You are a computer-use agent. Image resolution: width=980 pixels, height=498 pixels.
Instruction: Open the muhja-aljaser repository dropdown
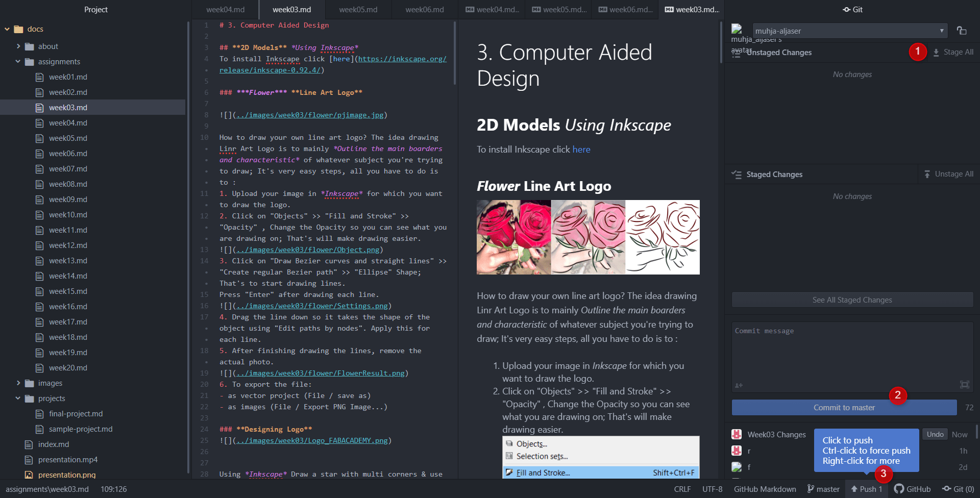point(850,31)
